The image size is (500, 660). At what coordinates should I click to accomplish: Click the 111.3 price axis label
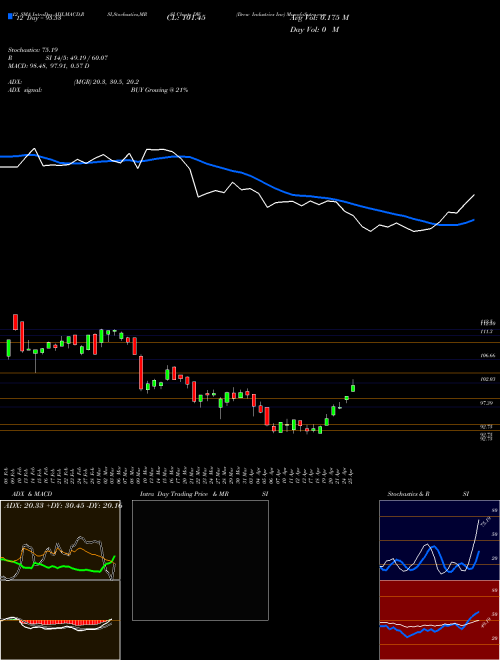tap(486, 332)
